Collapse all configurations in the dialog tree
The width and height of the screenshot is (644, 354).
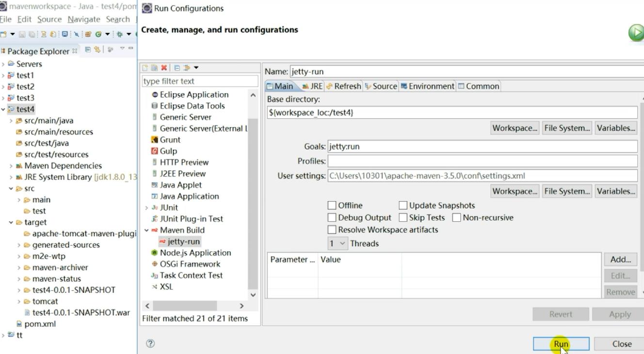(177, 68)
